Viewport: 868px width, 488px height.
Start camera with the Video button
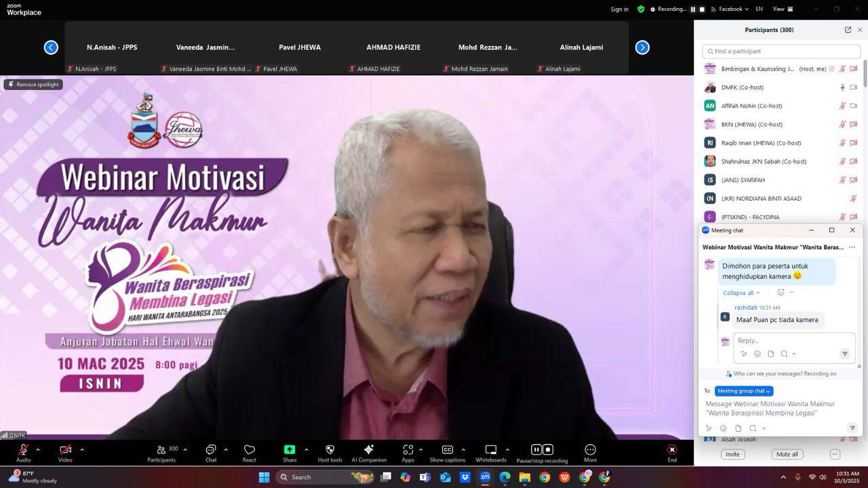click(65, 451)
